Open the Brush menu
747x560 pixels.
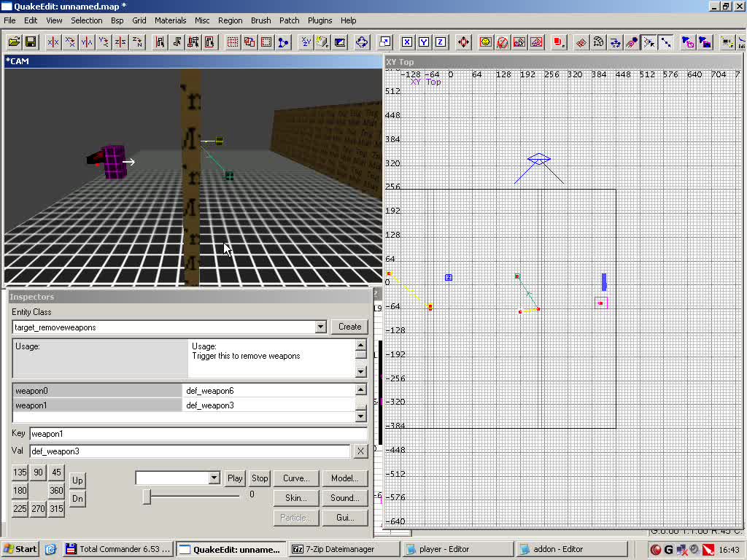click(260, 20)
